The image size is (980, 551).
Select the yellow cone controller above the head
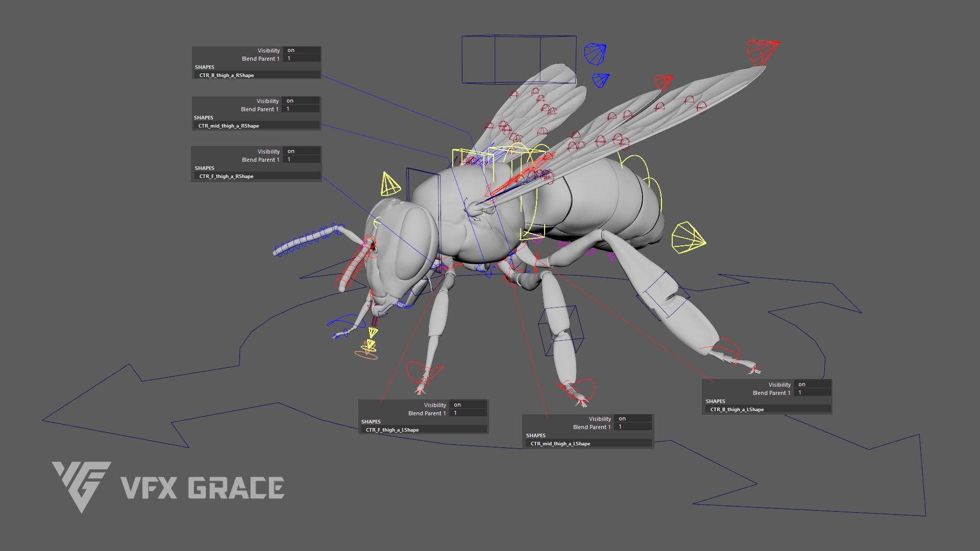(x=390, y=184)
